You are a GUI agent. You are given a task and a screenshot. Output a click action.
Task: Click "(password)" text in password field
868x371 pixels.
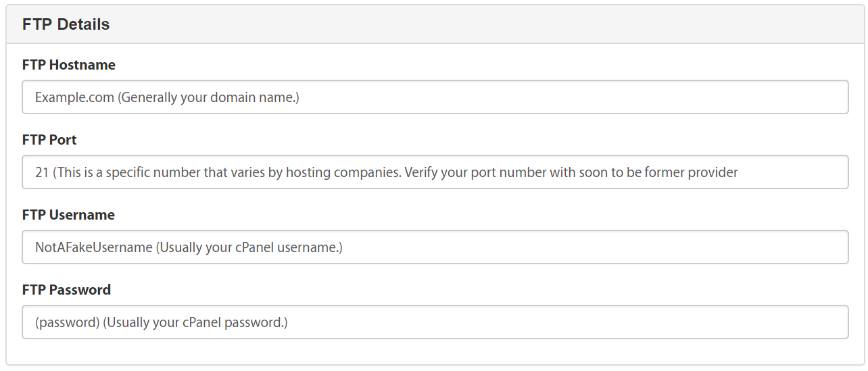(x=68, y=322)
